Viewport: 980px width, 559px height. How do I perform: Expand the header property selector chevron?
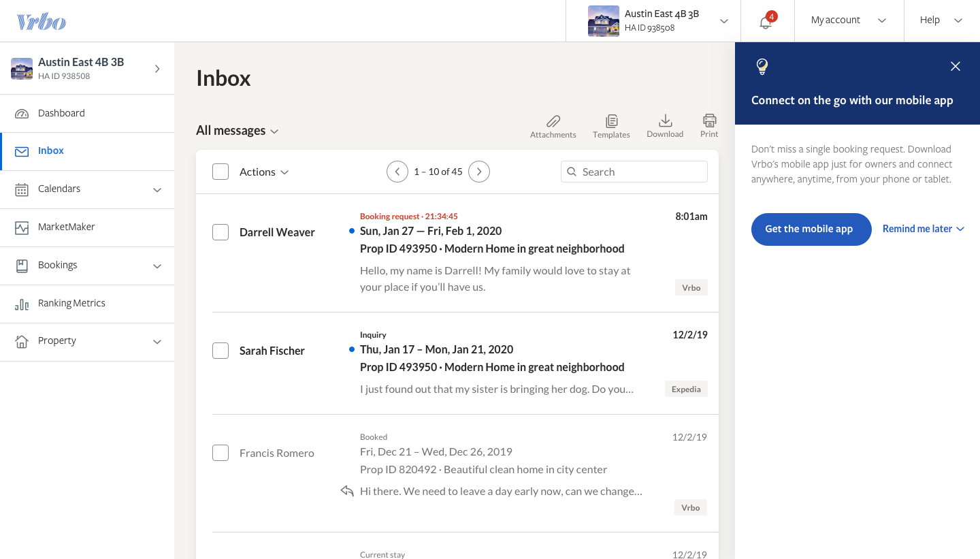click(x=724, y=21)
